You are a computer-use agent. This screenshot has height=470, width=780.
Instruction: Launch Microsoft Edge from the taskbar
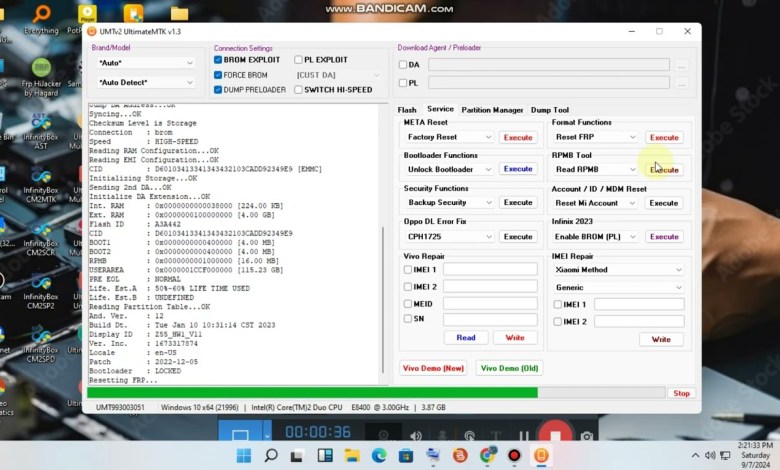coord(379,455)
